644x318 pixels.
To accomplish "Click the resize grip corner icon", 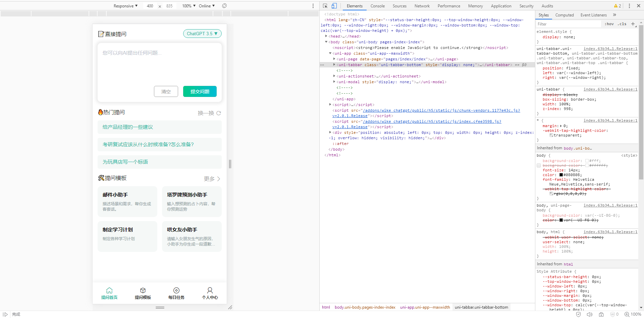I will (230, 307).
